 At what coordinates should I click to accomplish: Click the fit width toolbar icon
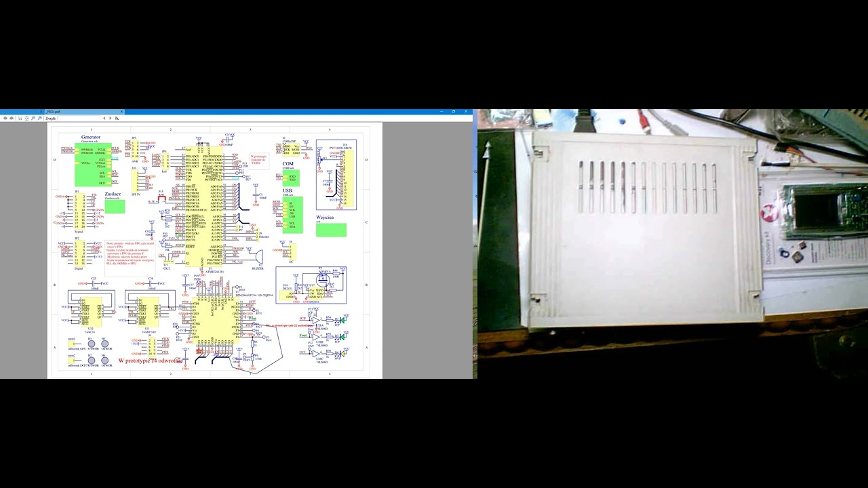point(20,118)
